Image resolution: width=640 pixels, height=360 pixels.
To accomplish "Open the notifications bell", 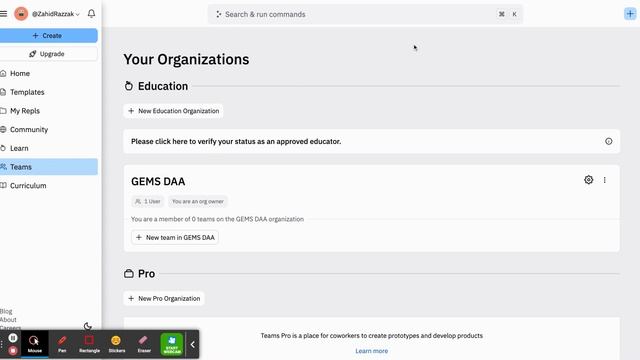I will coord(91,13).
